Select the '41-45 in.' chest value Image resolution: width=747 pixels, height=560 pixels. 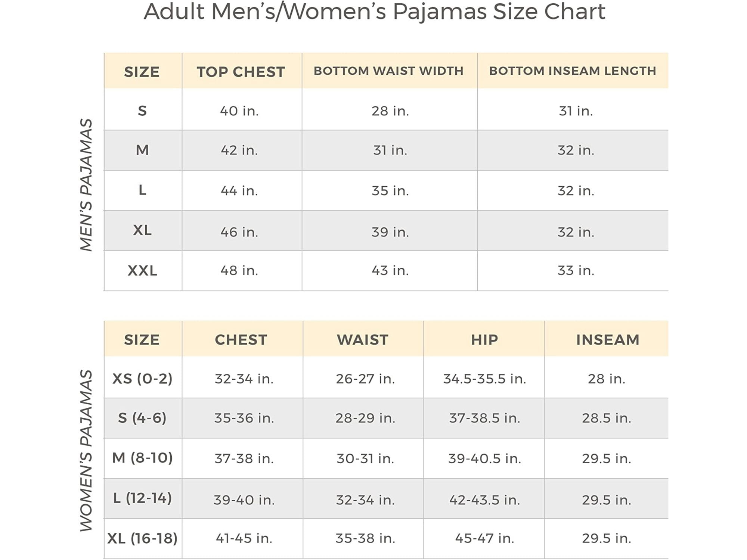point(244,538)
